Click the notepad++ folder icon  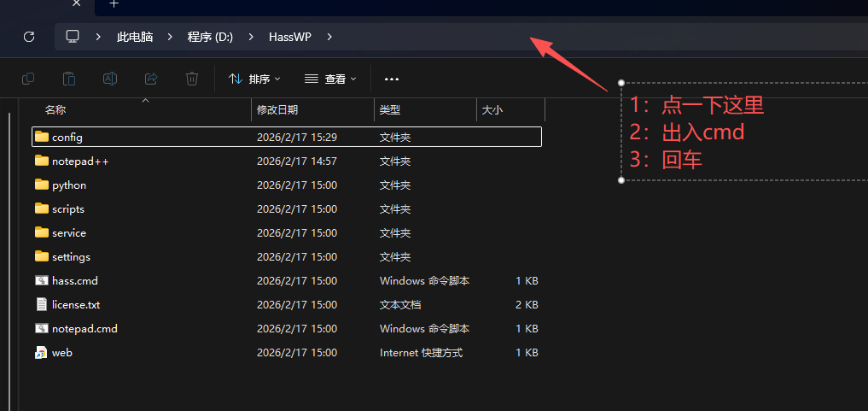[x=42, y=161]
